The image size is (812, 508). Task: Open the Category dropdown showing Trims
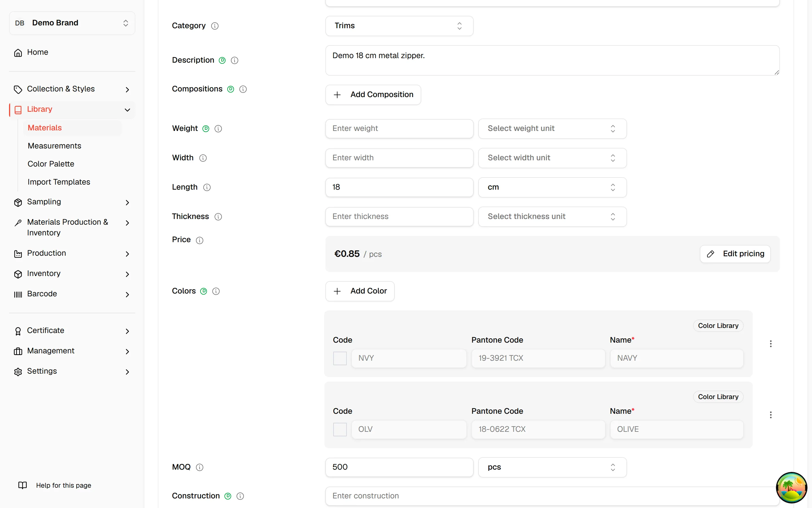point(399,26)
